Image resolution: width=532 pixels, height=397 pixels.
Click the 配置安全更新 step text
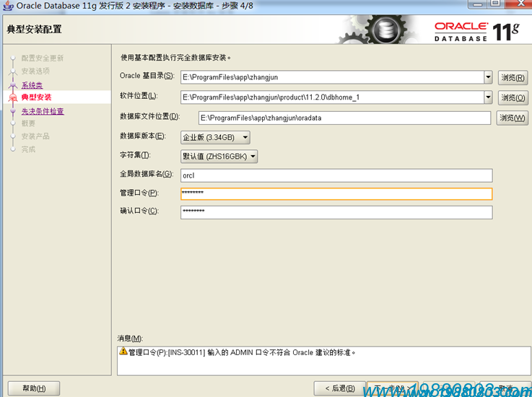[x=43, y=58]
